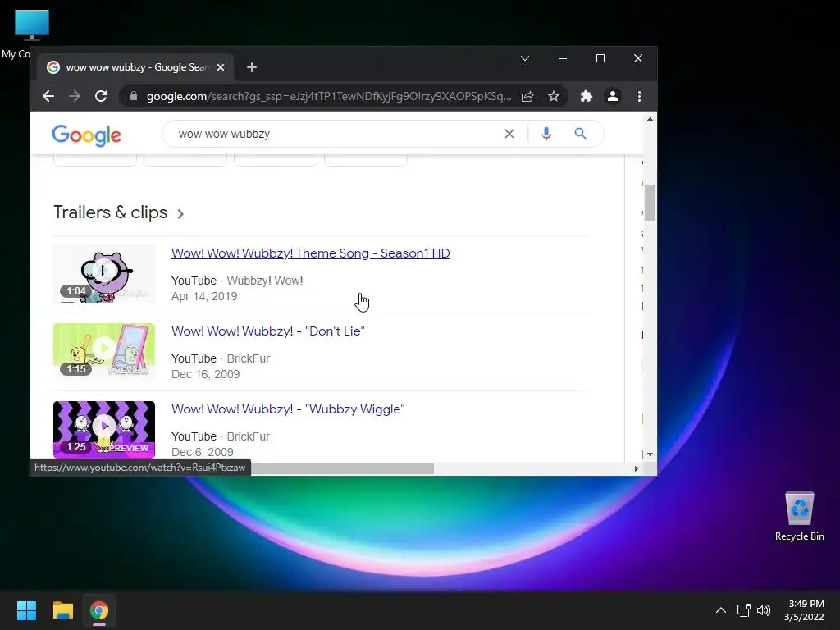Click the "Apr 14, 2019" date text
Image resolution: width=840 pixels, height=630 pixels.
click(204, 296)
